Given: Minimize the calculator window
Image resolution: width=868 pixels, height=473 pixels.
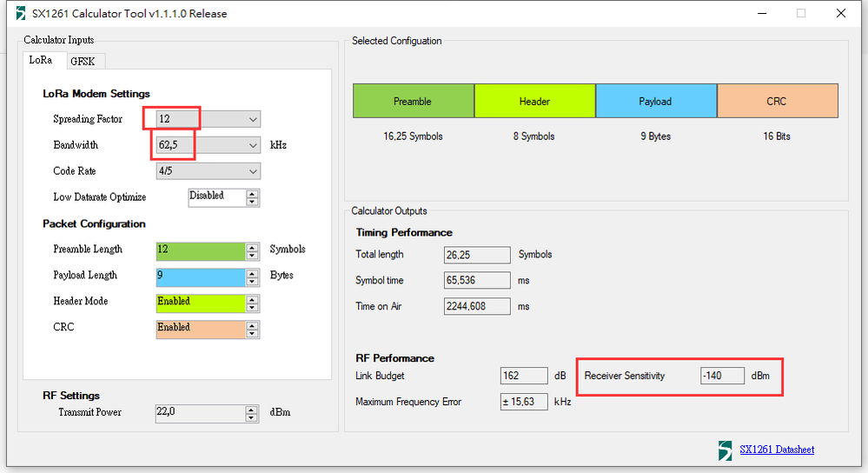Looking at the screenshot, I should tap(762, 13).
